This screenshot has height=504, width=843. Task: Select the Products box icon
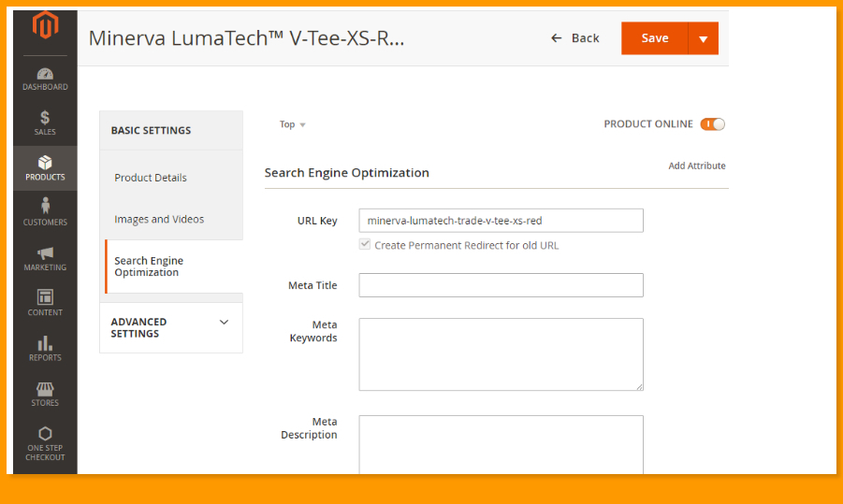[x=45, y=163]
